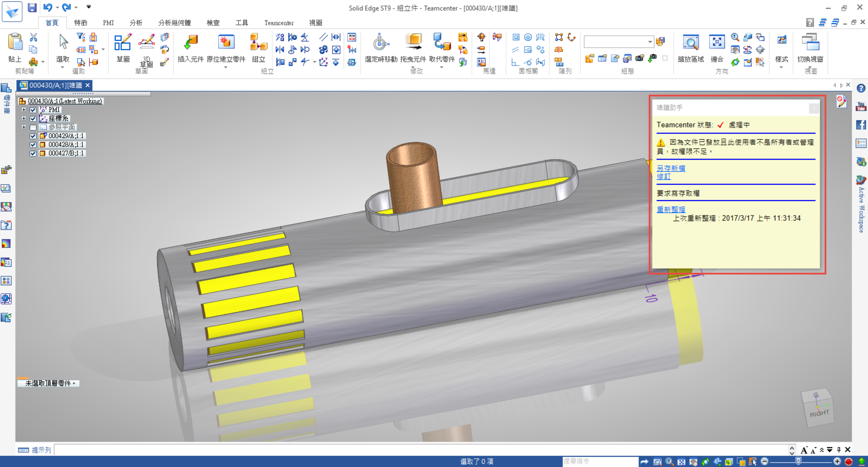Switch to the 特徵 ribbon tab
Screen dimensions: 868x467
coord(81,23)
